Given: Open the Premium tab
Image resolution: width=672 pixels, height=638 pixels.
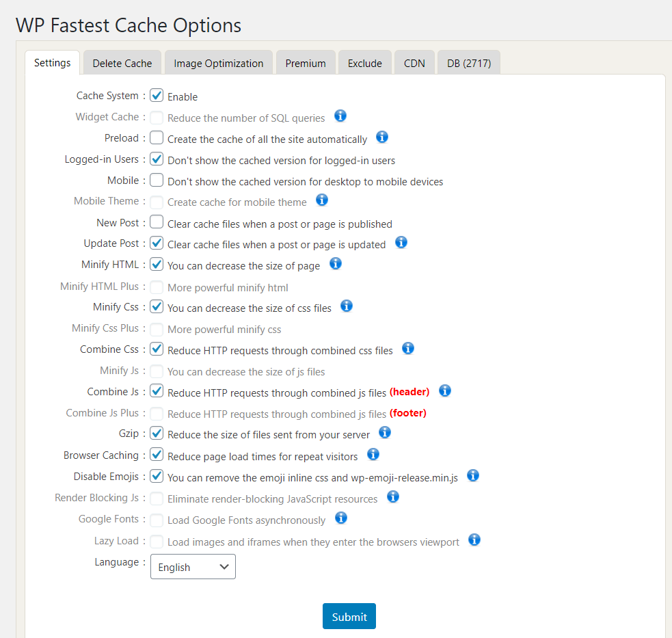Looking at the screenshot, I should tap(306, 63).
